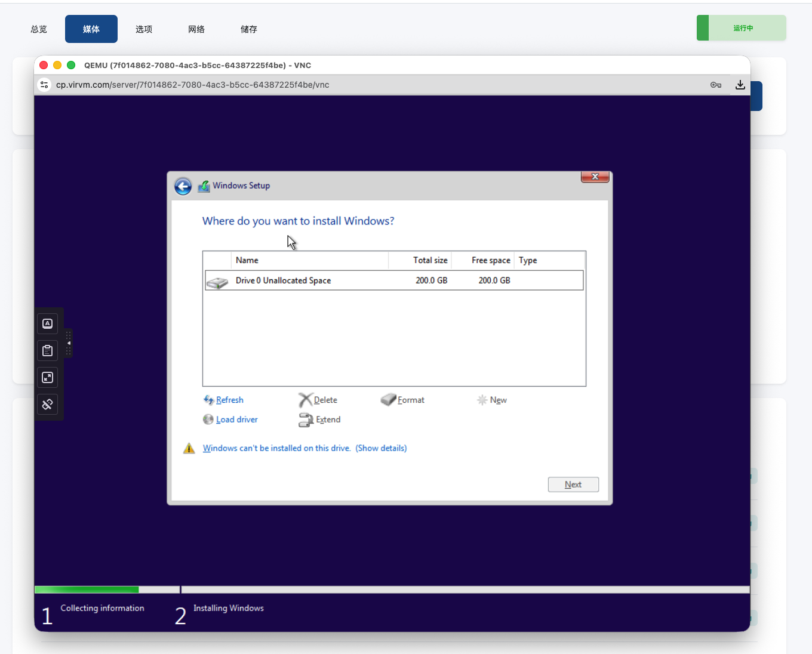Click the Free space column header
The height and width of the screenshot is (654, 812).
(x=482, y=260)
